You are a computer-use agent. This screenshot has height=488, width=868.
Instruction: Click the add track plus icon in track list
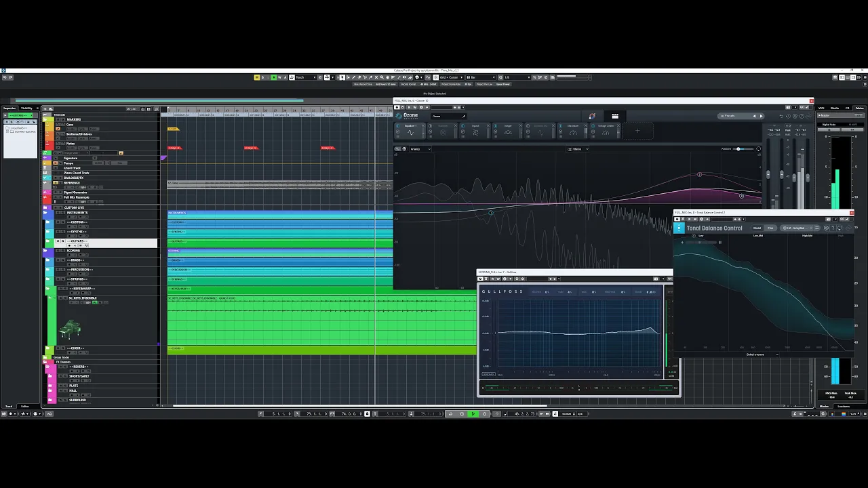(x=45, y=109)
